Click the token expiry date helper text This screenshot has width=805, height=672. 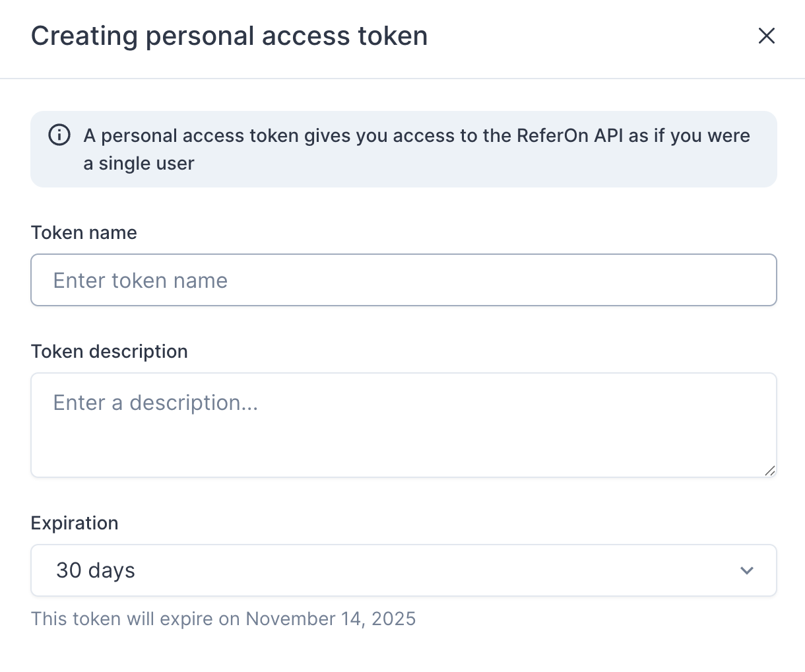[x=224, y=619]
